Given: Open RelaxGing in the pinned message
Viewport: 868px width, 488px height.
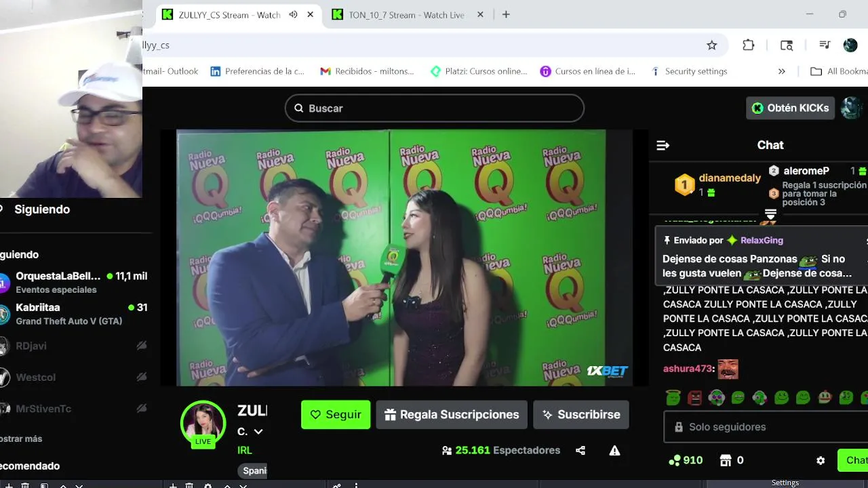Looking at the screenshot, I should pyautogui.click(x=762, y=240).
